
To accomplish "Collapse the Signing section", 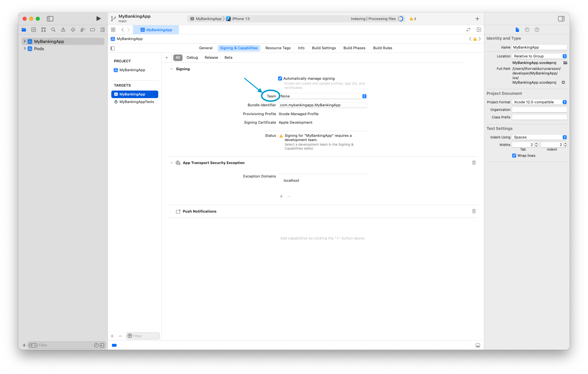I will pyautogui.click(x=171, y=69).
